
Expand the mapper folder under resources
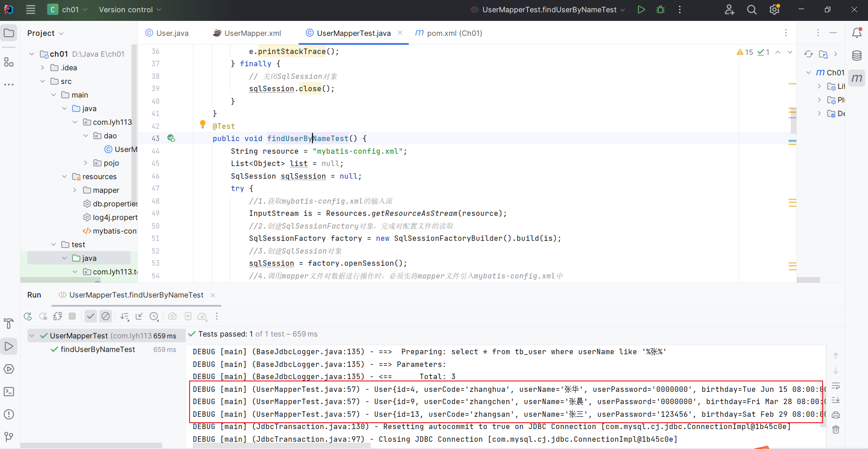tap(75, 190)
